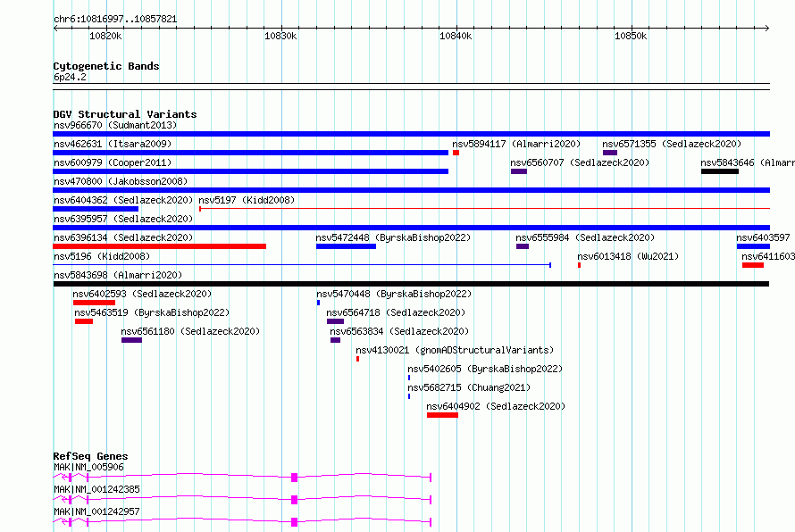The height and width of the screenshot is (532, 795).
Task: Click the chr6:10816997..10857821 coordinates text
Action: click(x=115, y=20)
